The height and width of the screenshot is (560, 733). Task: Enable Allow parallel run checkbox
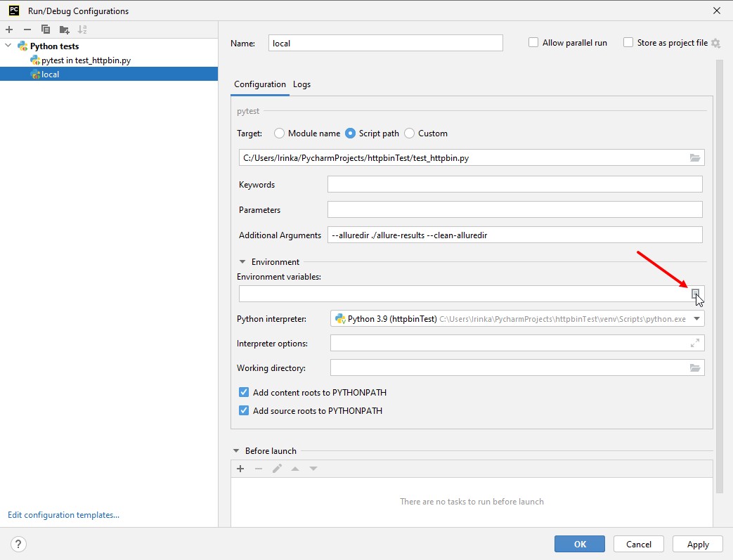tap(534, 43)
